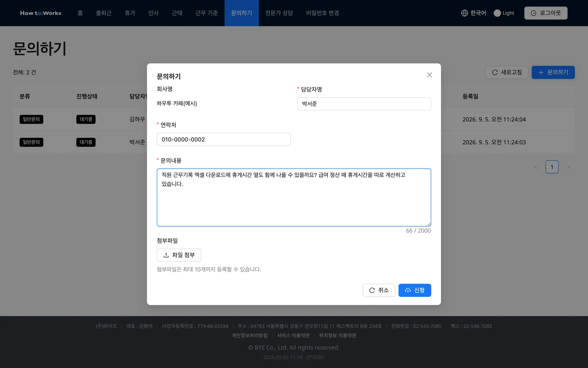The image size is (588, 368).
Task: Click the 로그아웃 button
Action: pos(546,13)
